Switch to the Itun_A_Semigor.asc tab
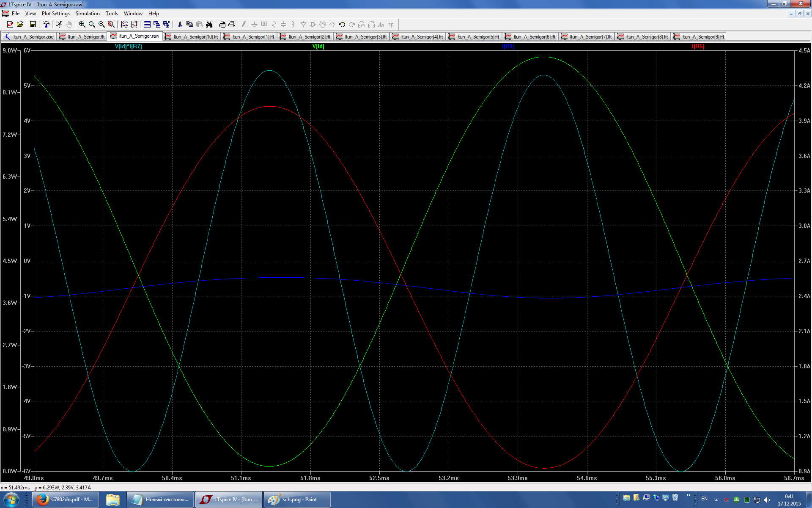The width and height of the screenshot is (812, 508). click(x=29, y=37)
